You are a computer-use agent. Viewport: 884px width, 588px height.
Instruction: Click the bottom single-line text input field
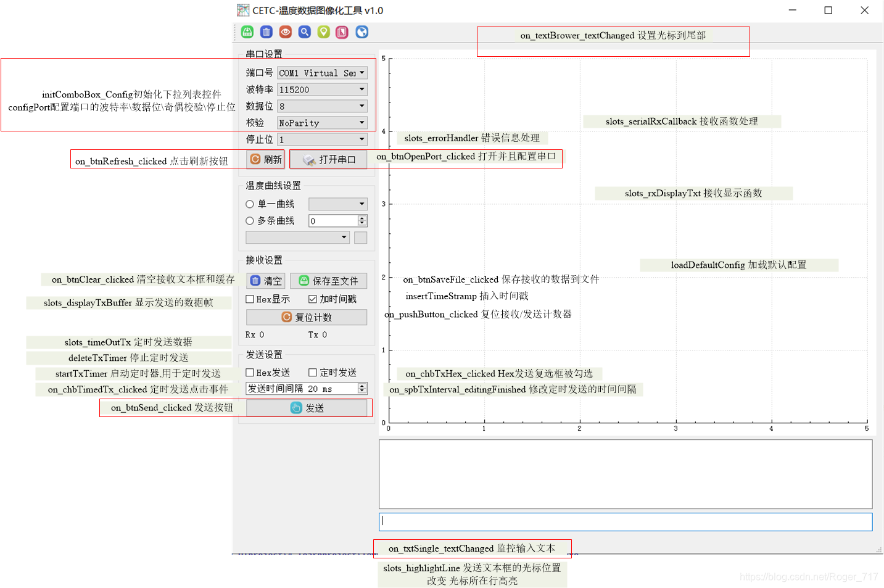[x=626, y=521]
